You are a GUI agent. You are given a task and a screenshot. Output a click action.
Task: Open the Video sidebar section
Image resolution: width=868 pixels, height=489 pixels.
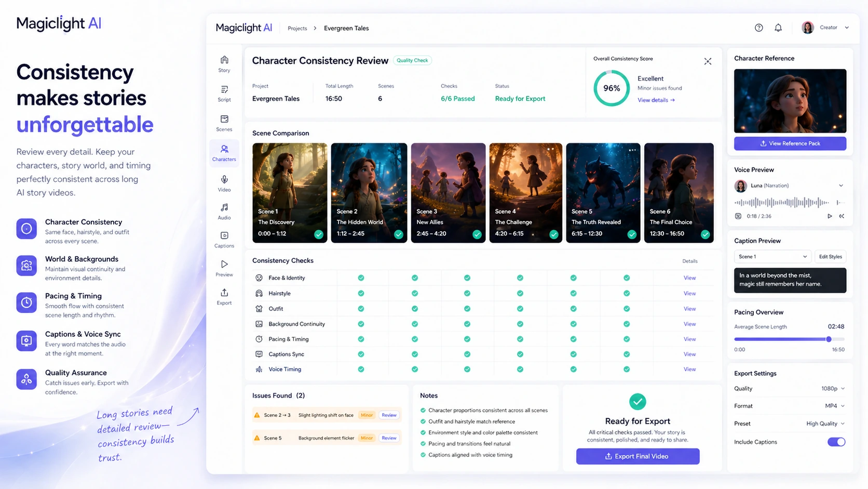224,183
